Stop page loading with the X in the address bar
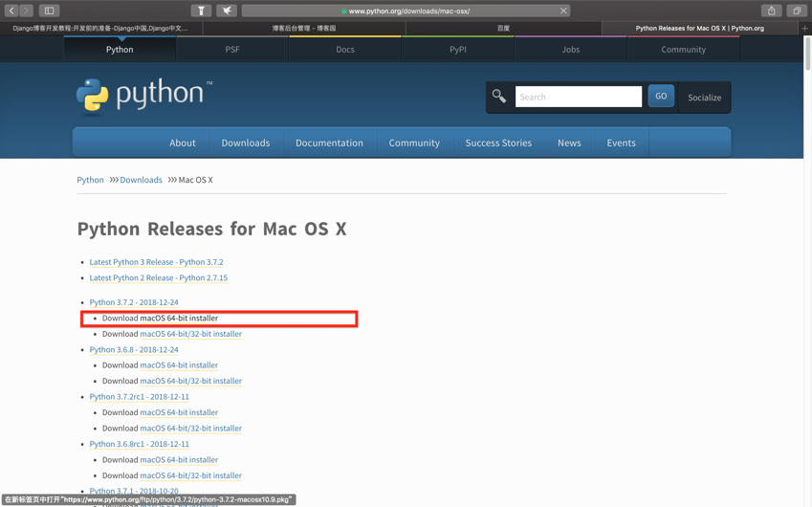This screenshot has width=812, height=507. 563,11
